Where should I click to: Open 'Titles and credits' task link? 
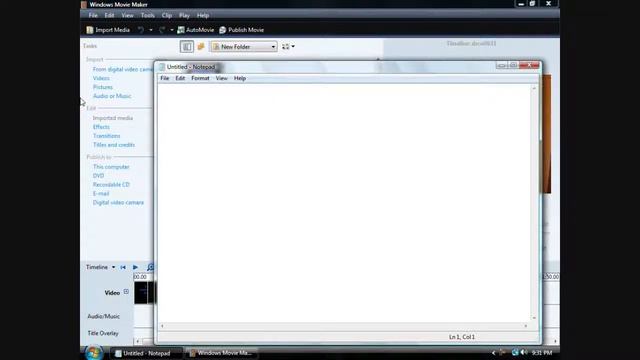point(113,145)
